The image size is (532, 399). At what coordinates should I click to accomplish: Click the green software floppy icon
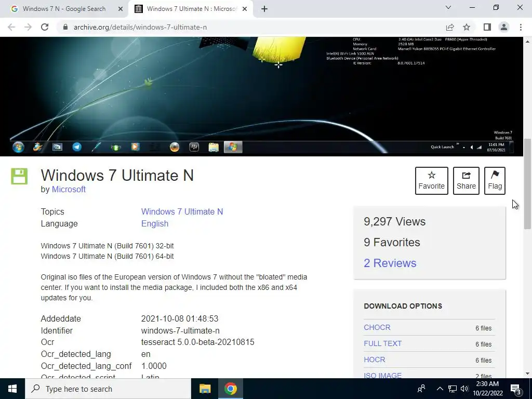coord(19,176)
